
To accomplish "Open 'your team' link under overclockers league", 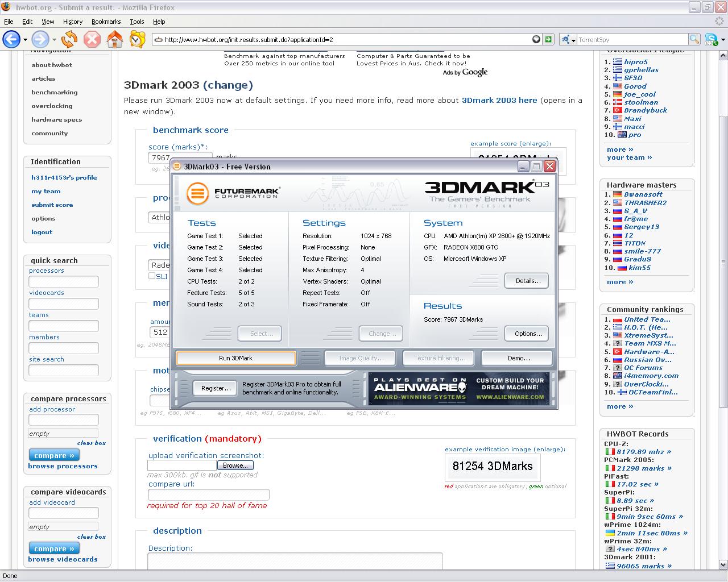I will 629,157.
